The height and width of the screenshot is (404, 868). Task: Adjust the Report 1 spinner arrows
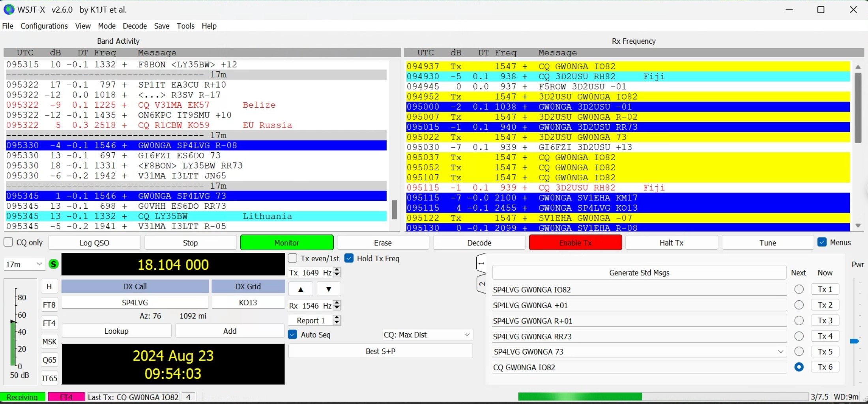coord(337,320)
